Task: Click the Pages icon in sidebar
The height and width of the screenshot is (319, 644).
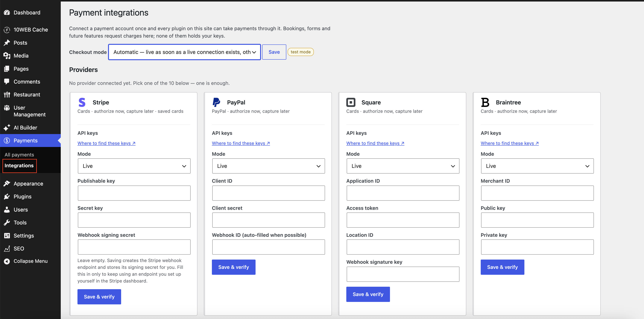Action: point(7,69)
